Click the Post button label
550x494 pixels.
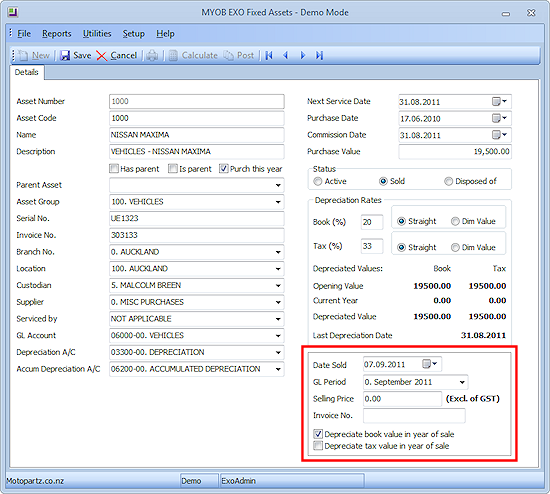coord(245,55)
